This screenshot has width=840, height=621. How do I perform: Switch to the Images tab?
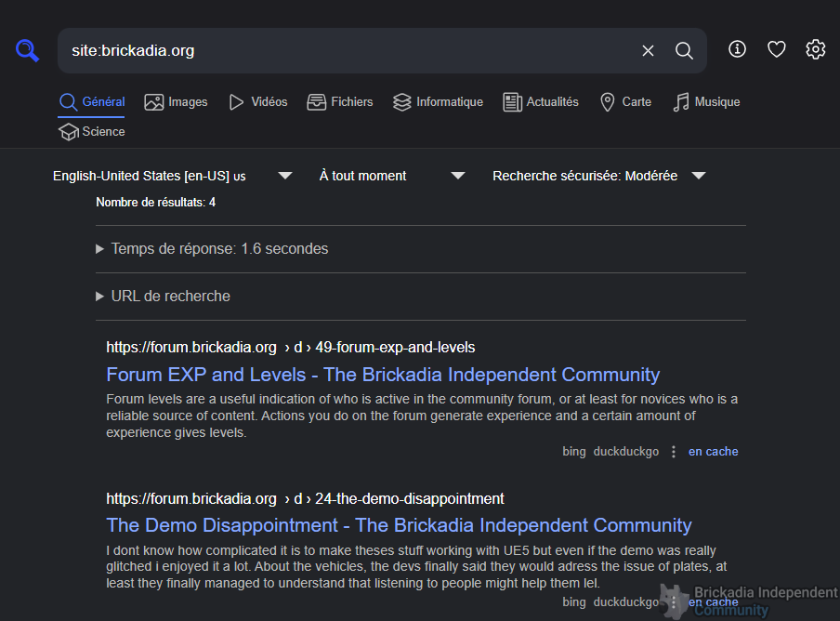pos(177,102)
